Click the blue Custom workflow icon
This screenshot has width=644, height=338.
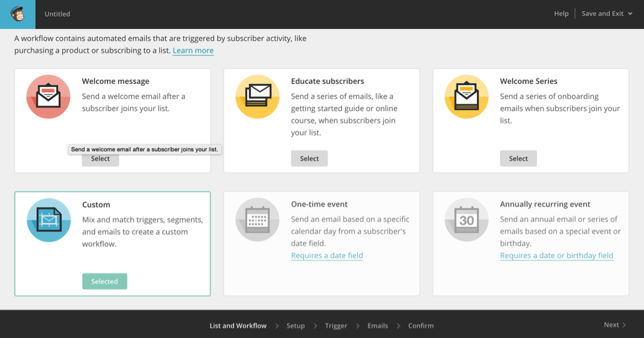coord(48,220)
